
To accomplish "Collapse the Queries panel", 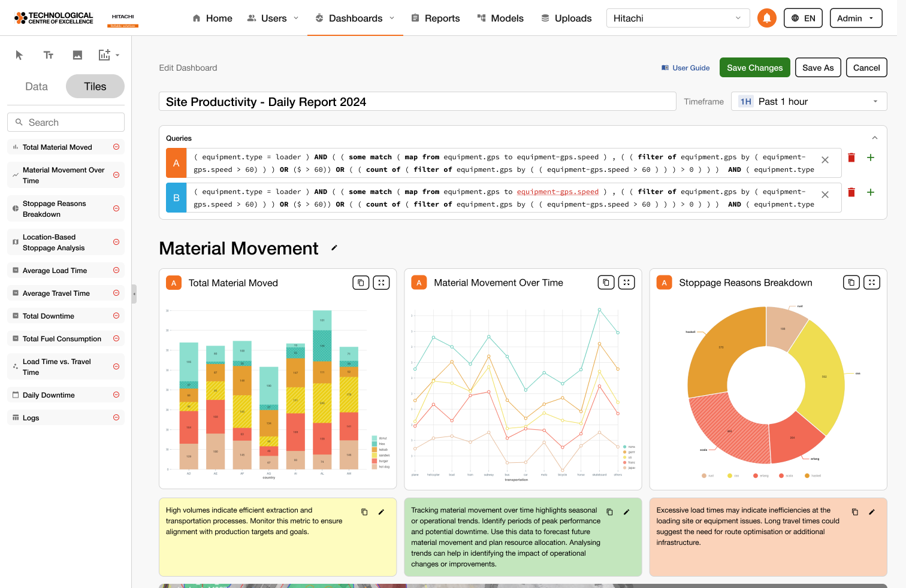I will coord(874,138).
